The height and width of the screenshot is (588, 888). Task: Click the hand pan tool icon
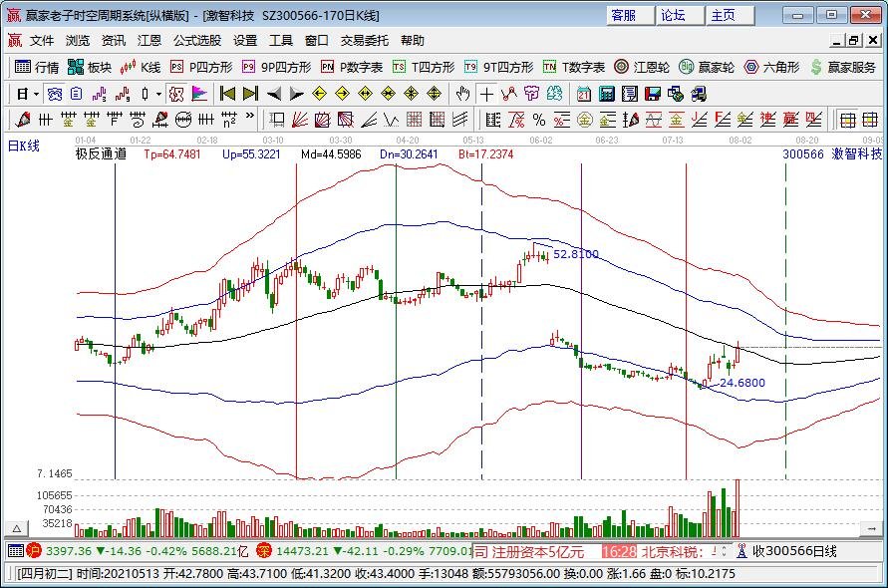[462, 94]
